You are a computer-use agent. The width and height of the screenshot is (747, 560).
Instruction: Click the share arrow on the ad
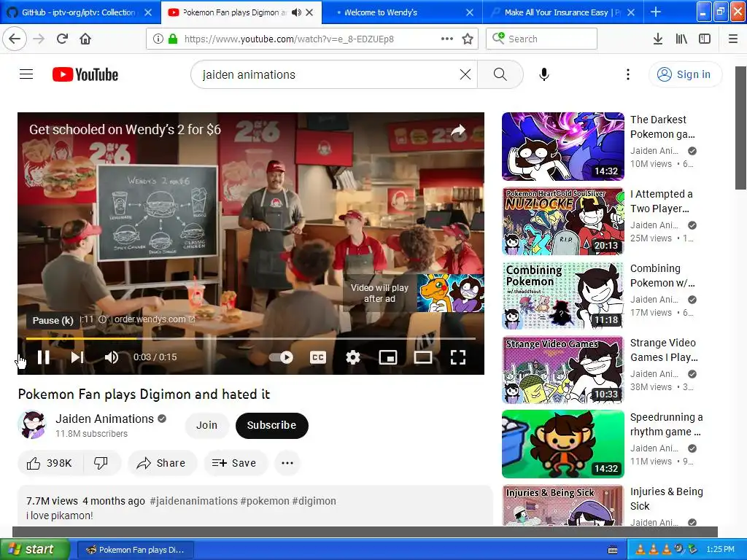pos(458,131)
